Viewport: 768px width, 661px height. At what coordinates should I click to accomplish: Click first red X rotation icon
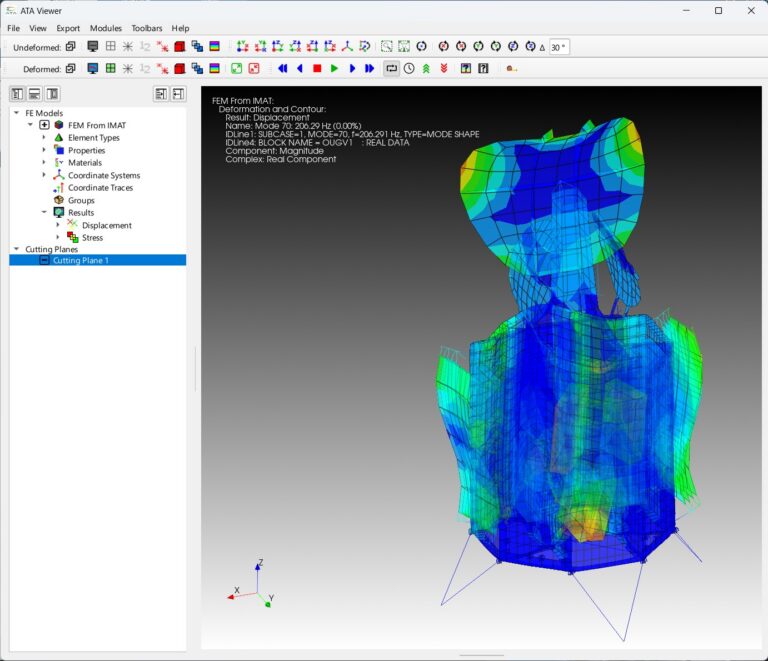tap(444, 47)
